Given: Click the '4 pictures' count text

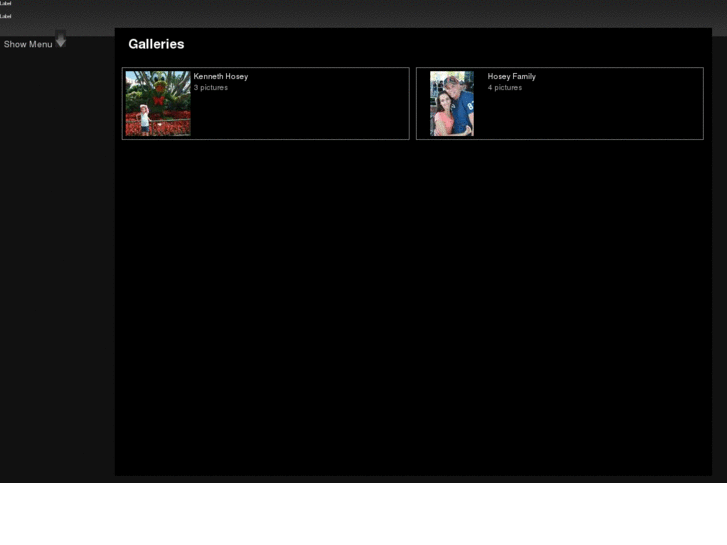Looking at the screenshot, I should (x=505, y=88).
